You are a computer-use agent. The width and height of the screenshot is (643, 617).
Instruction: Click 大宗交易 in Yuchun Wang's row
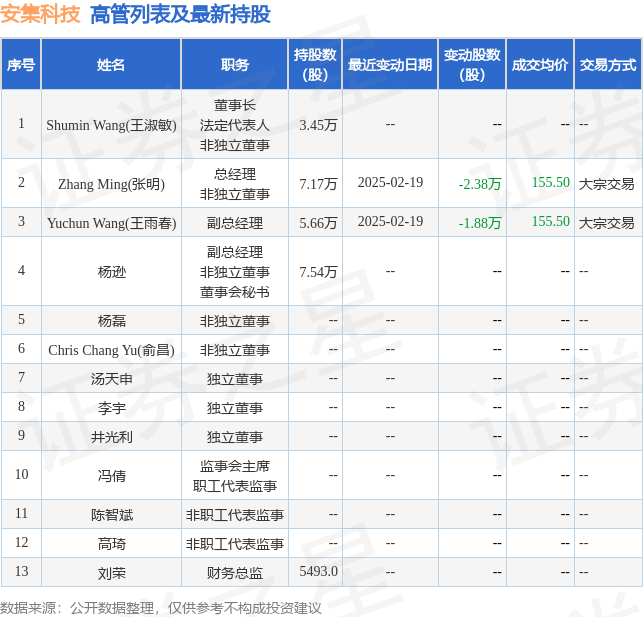607,223
